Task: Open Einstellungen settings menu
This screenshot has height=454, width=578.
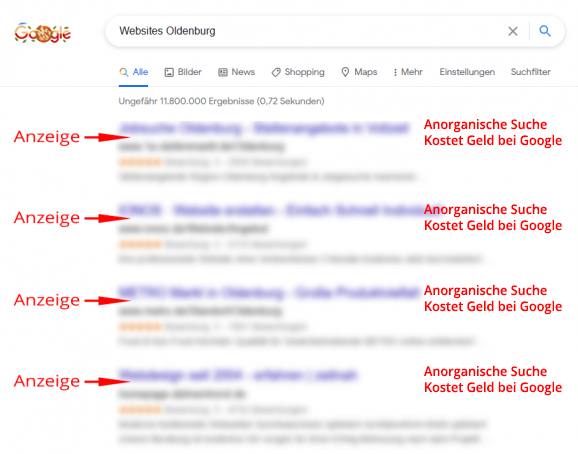Action: click(x=467, y=72)
